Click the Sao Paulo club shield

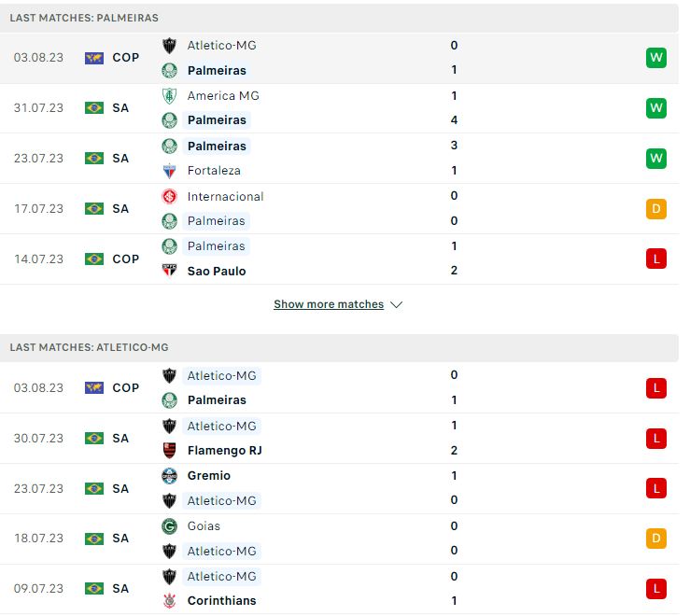(169, 271)
